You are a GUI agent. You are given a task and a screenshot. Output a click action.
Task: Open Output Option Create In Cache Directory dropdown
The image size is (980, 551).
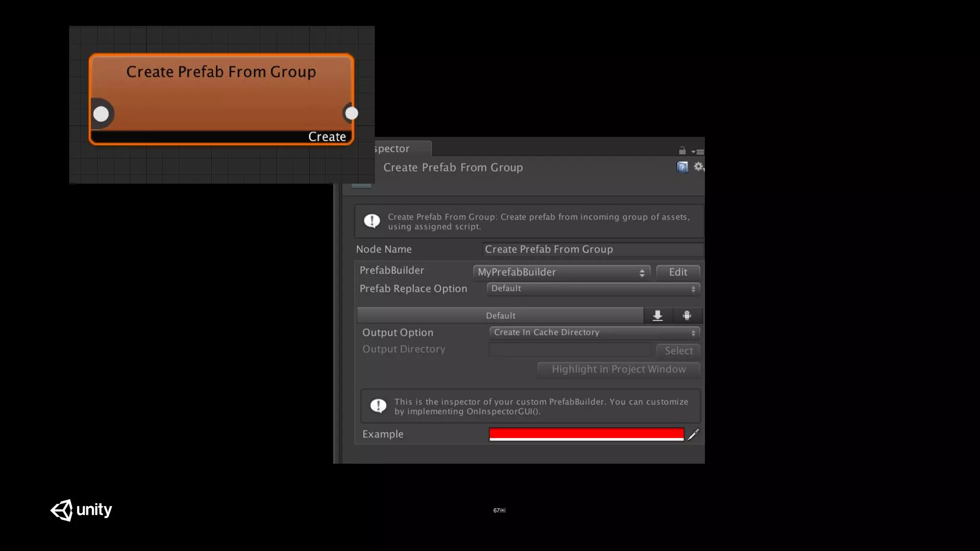[594, 332]
